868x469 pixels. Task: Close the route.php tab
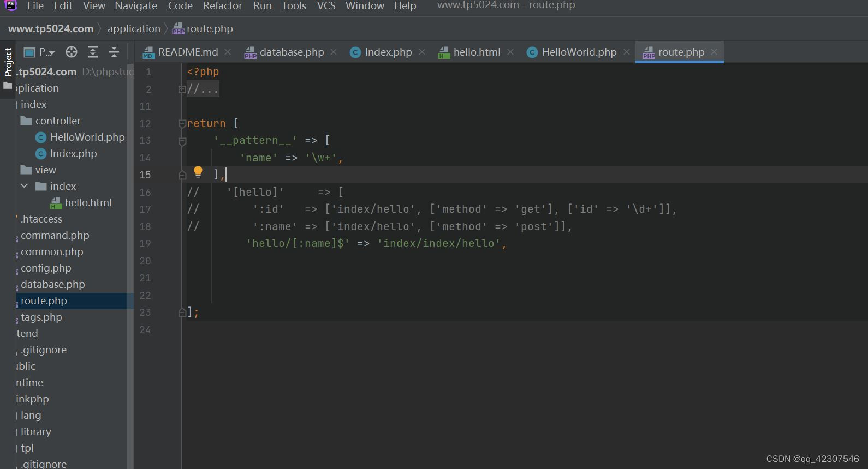point(714,52)
